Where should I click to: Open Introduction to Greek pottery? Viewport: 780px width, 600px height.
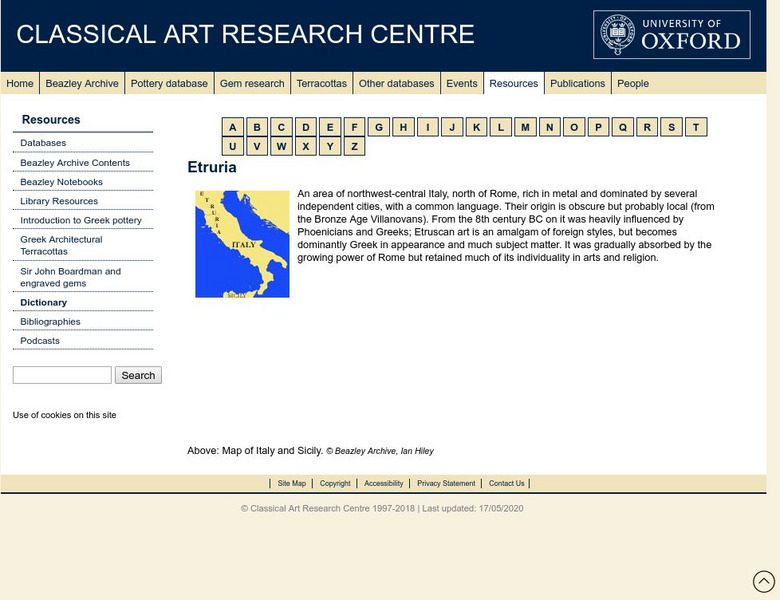[81, 220]
